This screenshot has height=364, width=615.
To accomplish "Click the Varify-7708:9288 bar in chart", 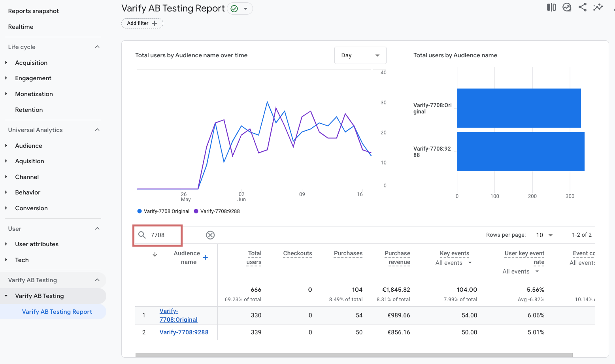I will pyautogui.click(x=521, y=152).
